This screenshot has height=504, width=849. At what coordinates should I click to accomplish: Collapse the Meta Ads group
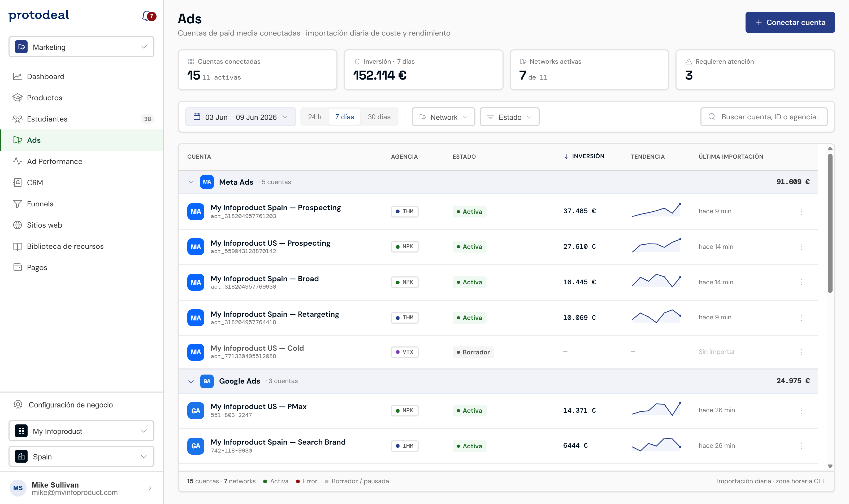(x=191, y=182)
